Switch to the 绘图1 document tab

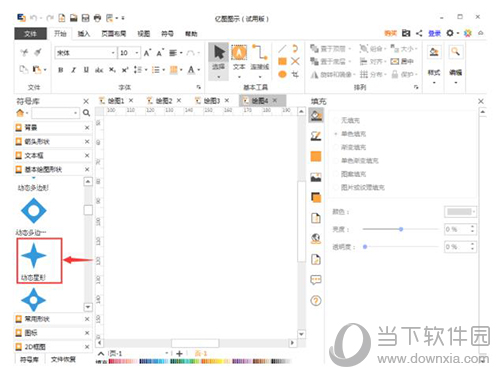(x=116, y=100)
